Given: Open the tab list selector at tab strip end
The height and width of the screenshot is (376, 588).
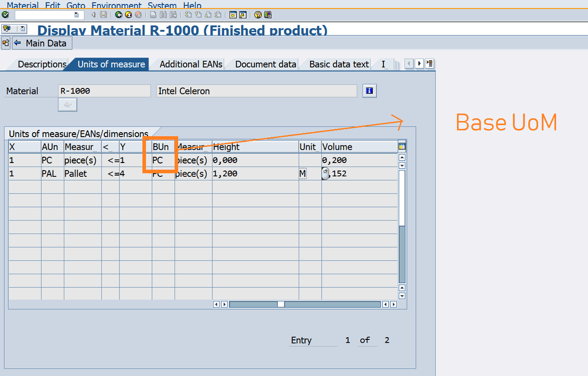Looking at the screenshot, I should coord(429,64).
